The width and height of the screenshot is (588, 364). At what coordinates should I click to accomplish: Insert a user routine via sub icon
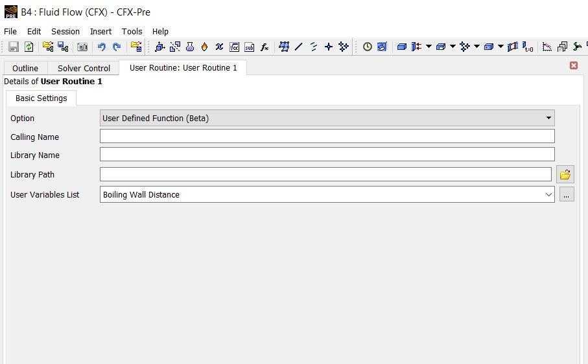click(250, 47)
